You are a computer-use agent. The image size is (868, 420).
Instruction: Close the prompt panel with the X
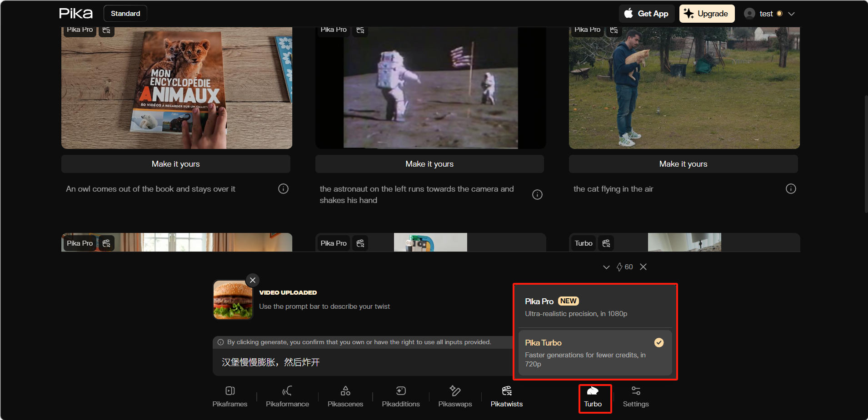click(643, 267)
